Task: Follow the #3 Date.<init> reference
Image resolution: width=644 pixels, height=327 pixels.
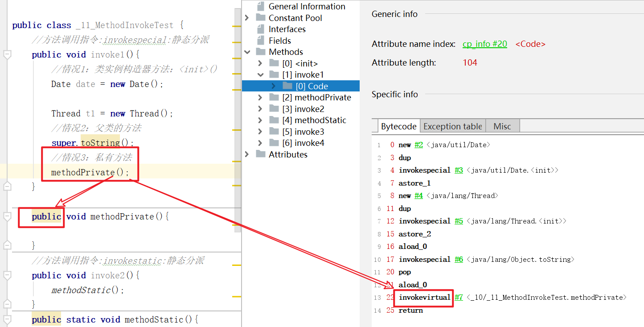Action: tap(459, 170)
